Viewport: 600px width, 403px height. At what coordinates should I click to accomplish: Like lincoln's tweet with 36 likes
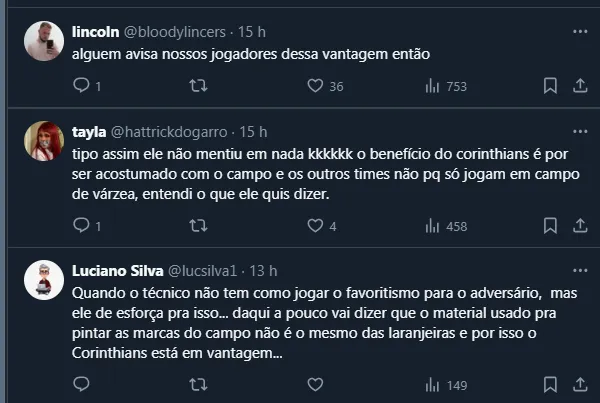pyautogui.click(x=315, y=86)
